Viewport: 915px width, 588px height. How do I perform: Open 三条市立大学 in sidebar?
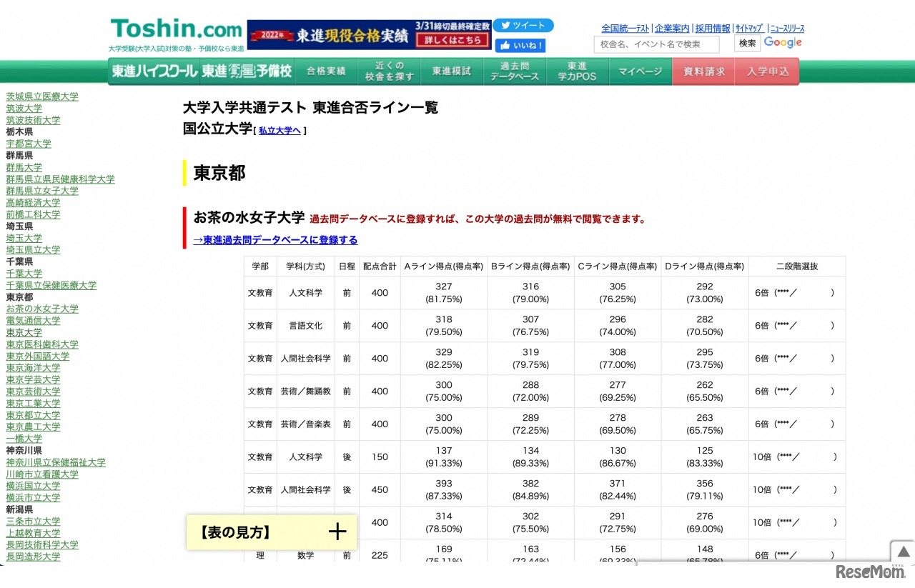[33, 522]
